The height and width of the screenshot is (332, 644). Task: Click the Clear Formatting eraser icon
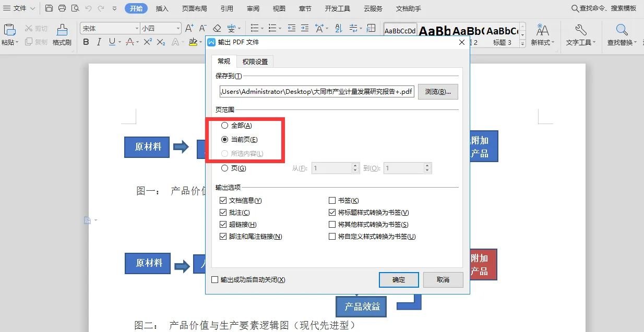point(217,28)
